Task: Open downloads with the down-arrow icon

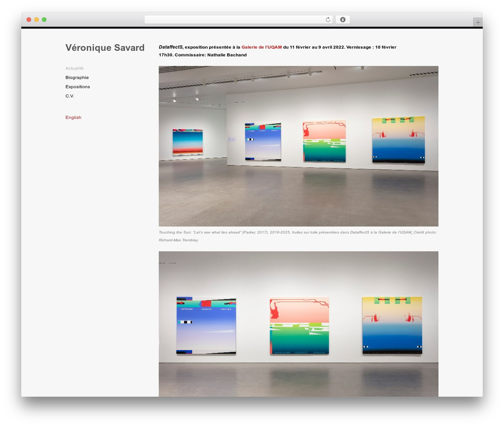Action: point(343,20)
